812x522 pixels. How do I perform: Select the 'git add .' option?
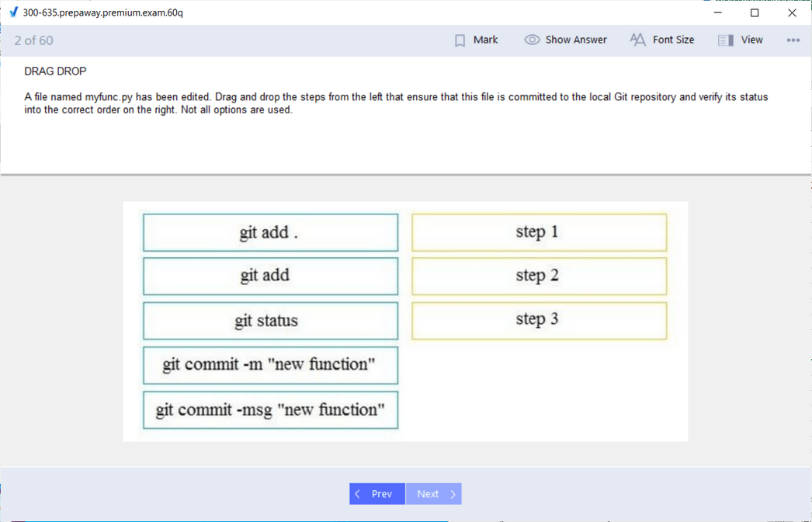point(270,233)
